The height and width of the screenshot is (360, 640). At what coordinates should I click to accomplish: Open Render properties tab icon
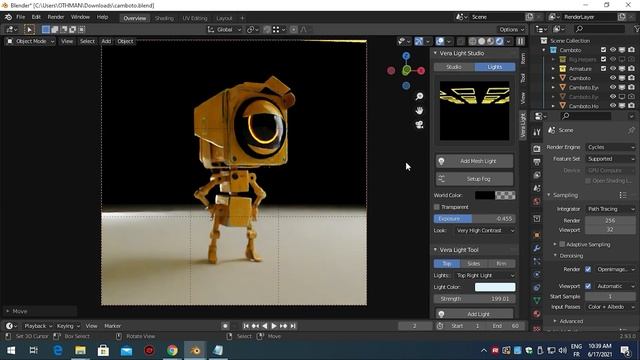(x=537, y=149)
